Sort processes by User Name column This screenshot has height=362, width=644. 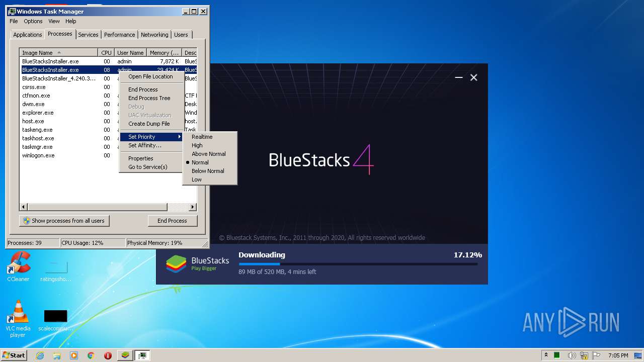pos(130,53)
